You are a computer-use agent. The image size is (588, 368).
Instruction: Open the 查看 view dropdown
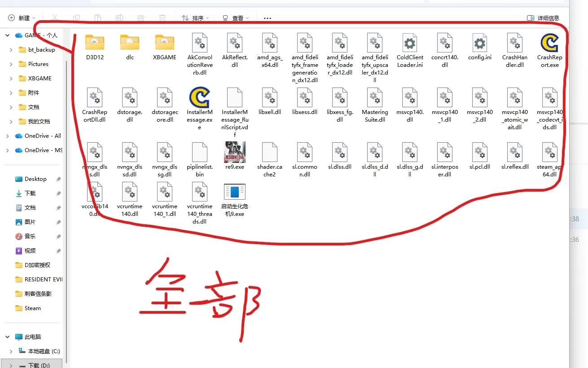point(236,18)
